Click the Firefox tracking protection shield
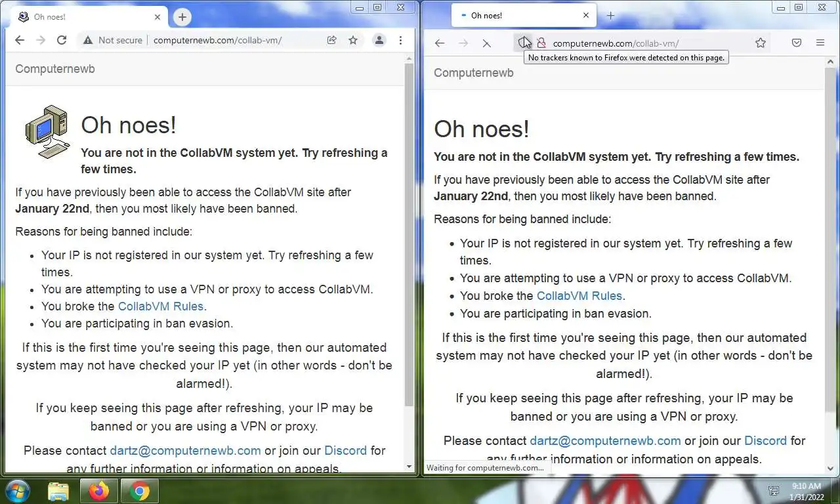Image resolution: width=840 pixels, height=504 pixels. click(x=523, y=43)
